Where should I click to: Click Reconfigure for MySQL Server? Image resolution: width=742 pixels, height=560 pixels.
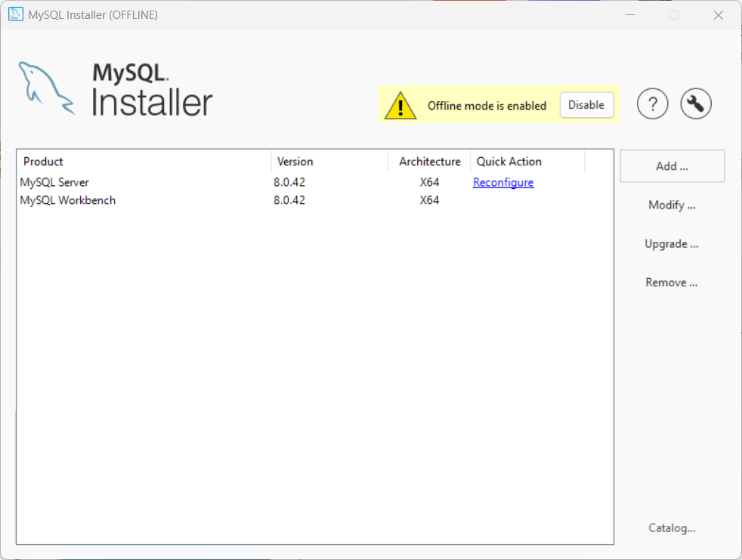tap(503, 182)
